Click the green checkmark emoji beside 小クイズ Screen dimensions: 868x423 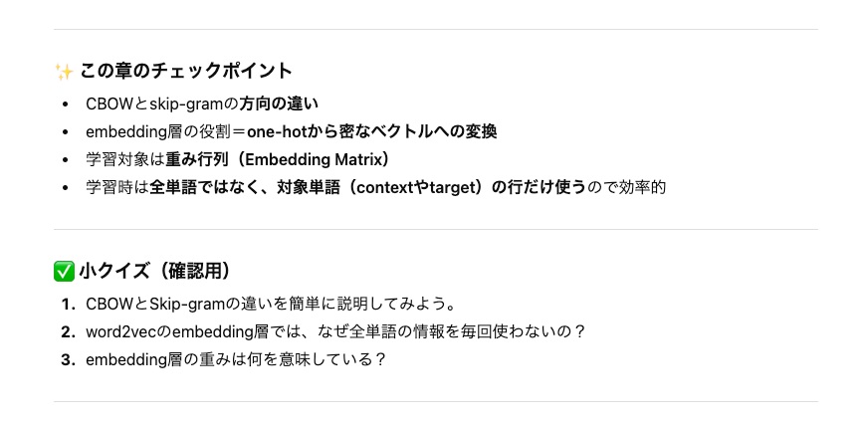[63, 271]
